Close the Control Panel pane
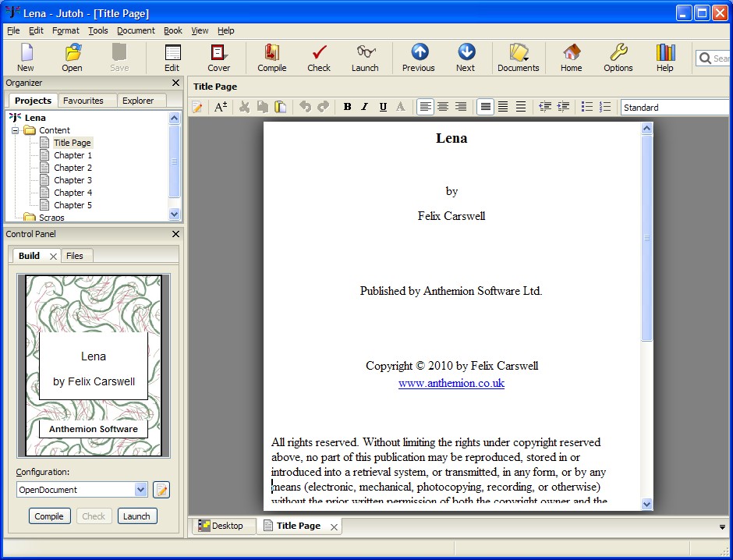 tap(175, 234)
